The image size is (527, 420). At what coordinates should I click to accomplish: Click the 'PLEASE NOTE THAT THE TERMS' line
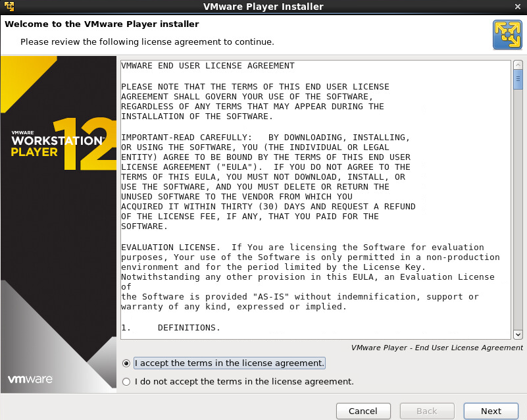coord(255,86)
